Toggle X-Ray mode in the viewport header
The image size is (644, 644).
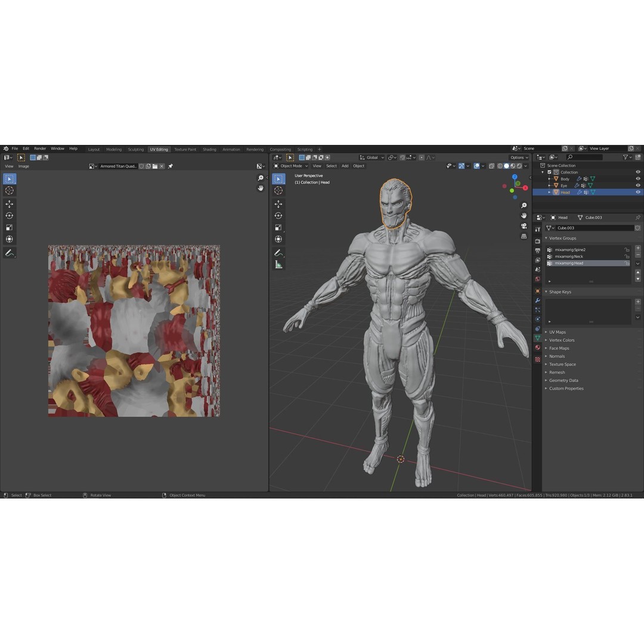(x=491, y=166)
